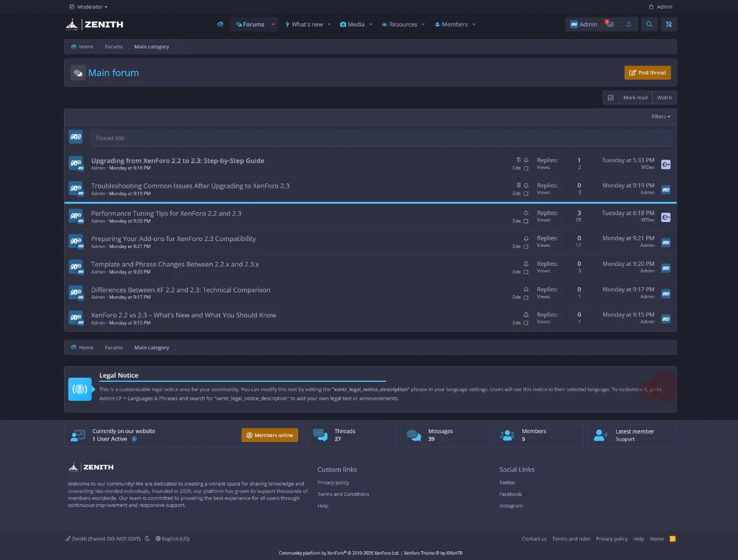The height and width of the screenshot is (560, 738).
Task: Open the alerts bell in the header
Action: (x=628, y=24)
